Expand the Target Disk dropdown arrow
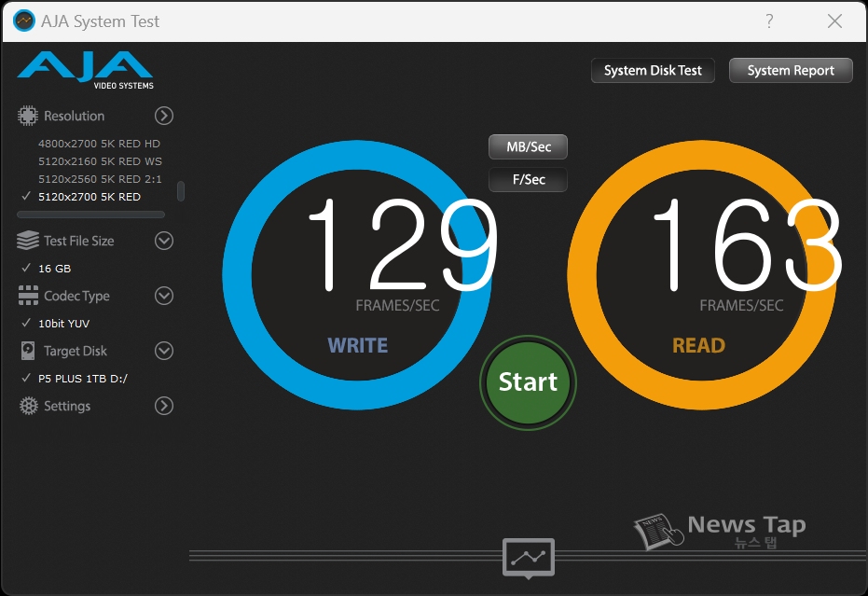 [x=164, y=351]
